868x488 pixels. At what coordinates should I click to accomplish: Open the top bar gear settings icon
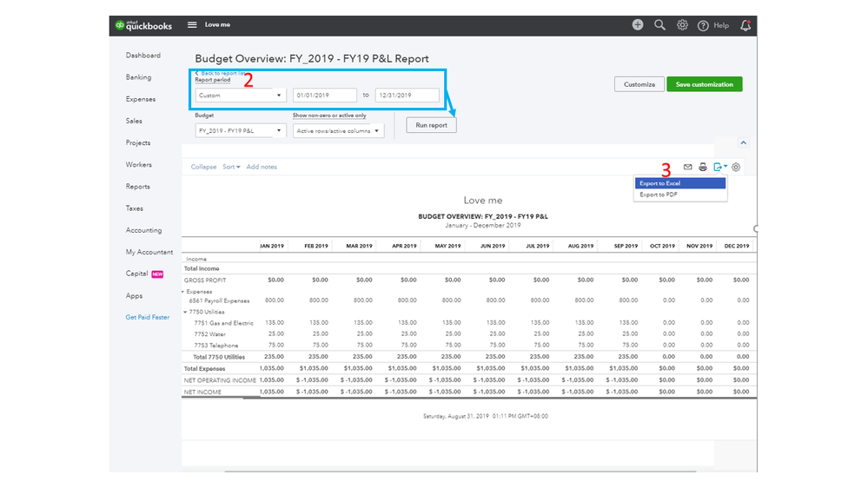coord(682,25)
